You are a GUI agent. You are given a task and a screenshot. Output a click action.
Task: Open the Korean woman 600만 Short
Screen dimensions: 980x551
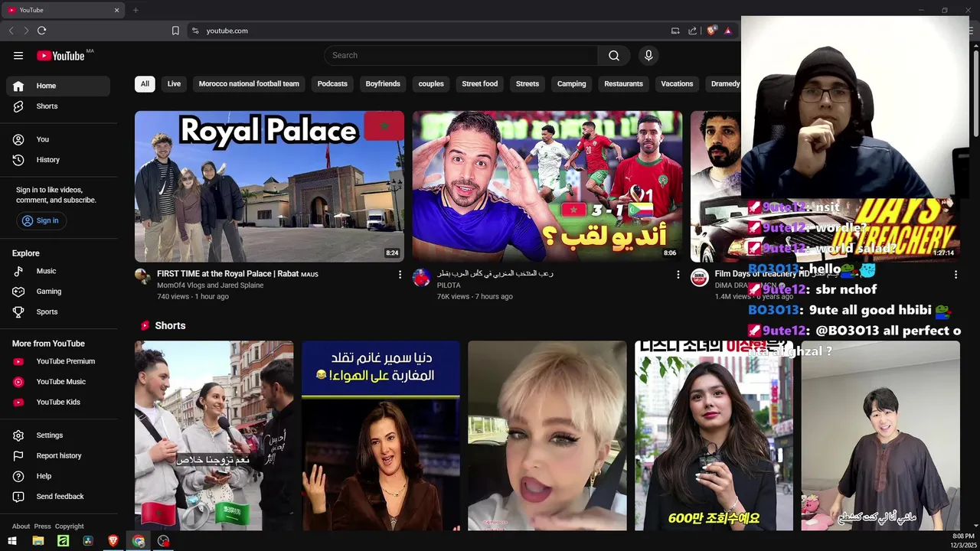click(714, 435)
